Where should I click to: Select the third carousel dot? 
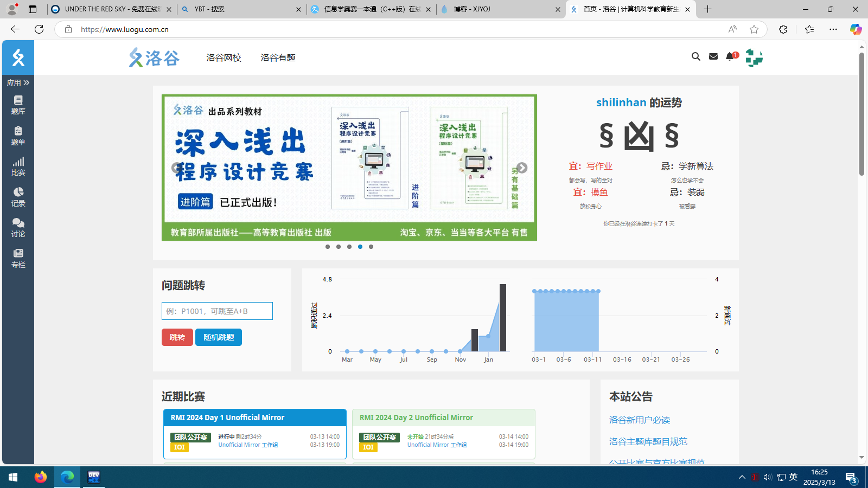point(349,247)
